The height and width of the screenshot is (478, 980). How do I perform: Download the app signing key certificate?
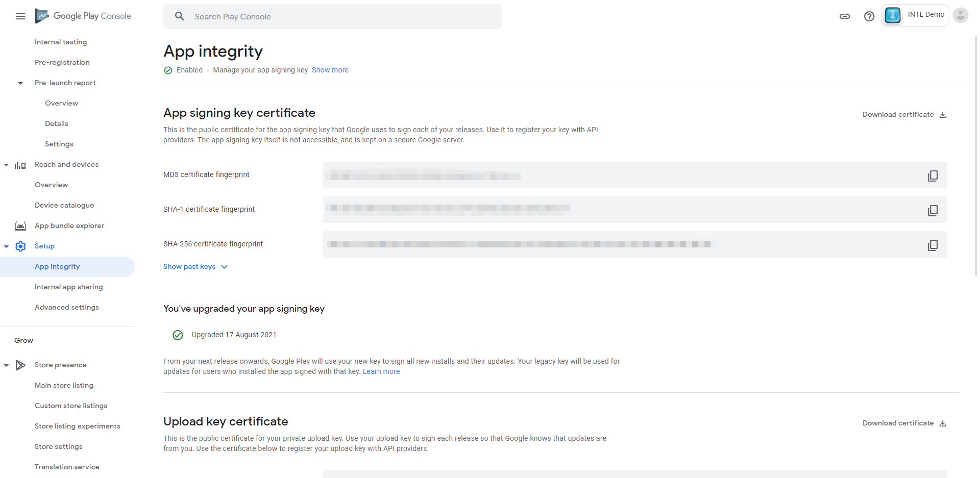coord(903,114)
